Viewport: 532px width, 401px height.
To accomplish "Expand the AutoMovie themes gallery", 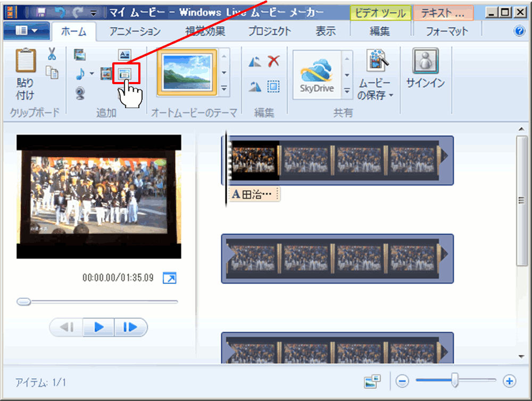I will point(224,88).
